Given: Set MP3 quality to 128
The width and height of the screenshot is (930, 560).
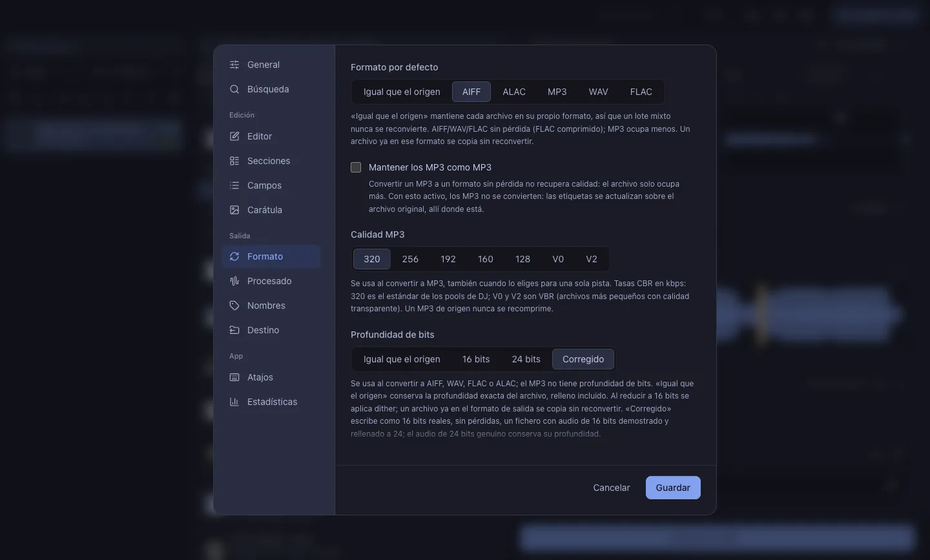Looking at the screenshot, I should coord(523,259).
